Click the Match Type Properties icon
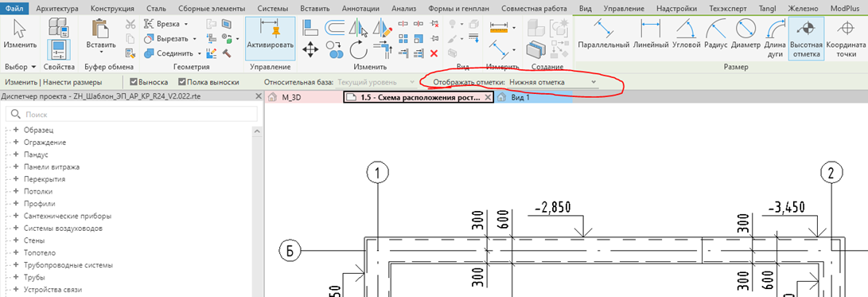868x297 pixels. (130, 53)
